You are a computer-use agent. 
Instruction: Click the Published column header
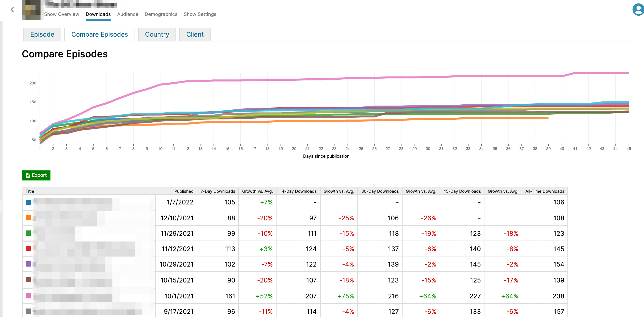184,191
